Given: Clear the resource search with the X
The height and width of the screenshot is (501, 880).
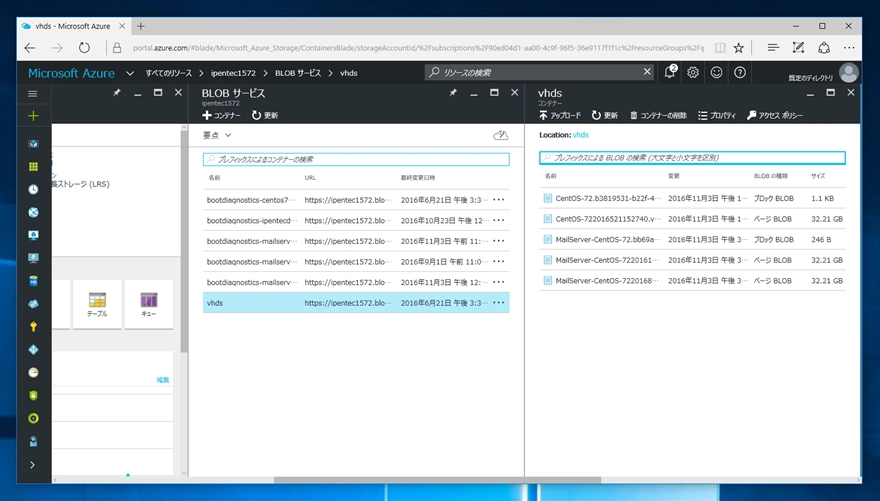Looking at the screenshot, I should click(647, 72).
